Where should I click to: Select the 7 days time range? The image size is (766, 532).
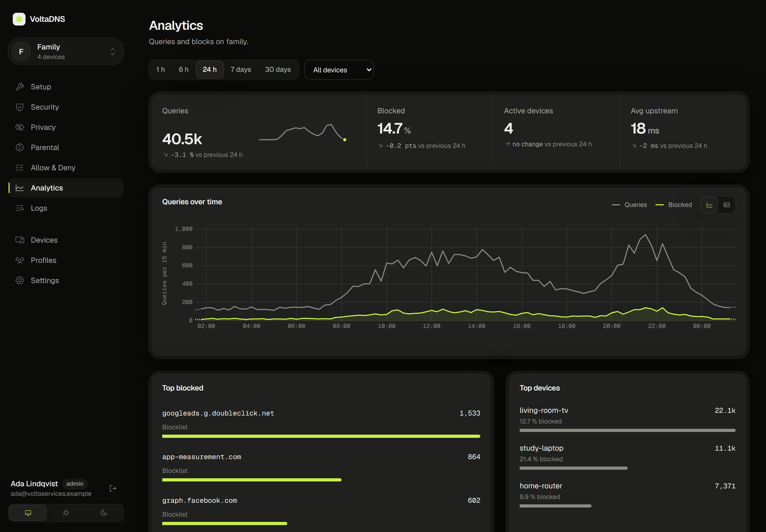click(x=241, y=69)
